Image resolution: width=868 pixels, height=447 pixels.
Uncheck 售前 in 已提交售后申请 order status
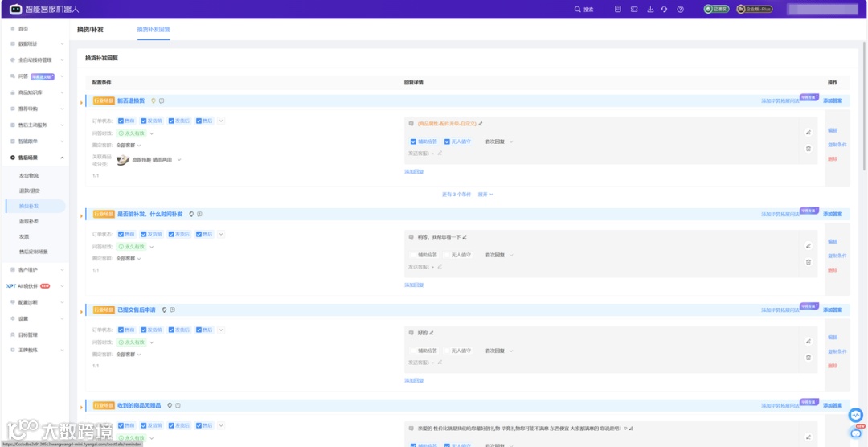[121, 330]
